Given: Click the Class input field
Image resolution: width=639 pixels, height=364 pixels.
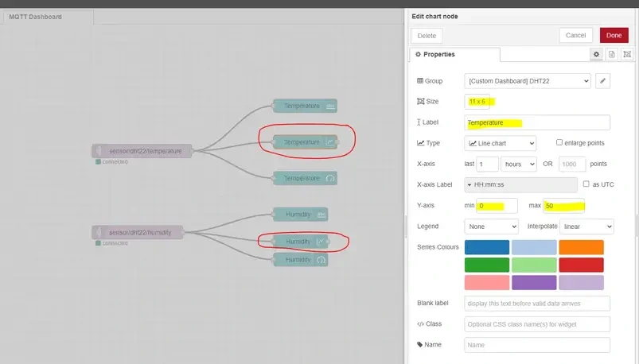Looking at the screenshot, I should pos(537,324).
